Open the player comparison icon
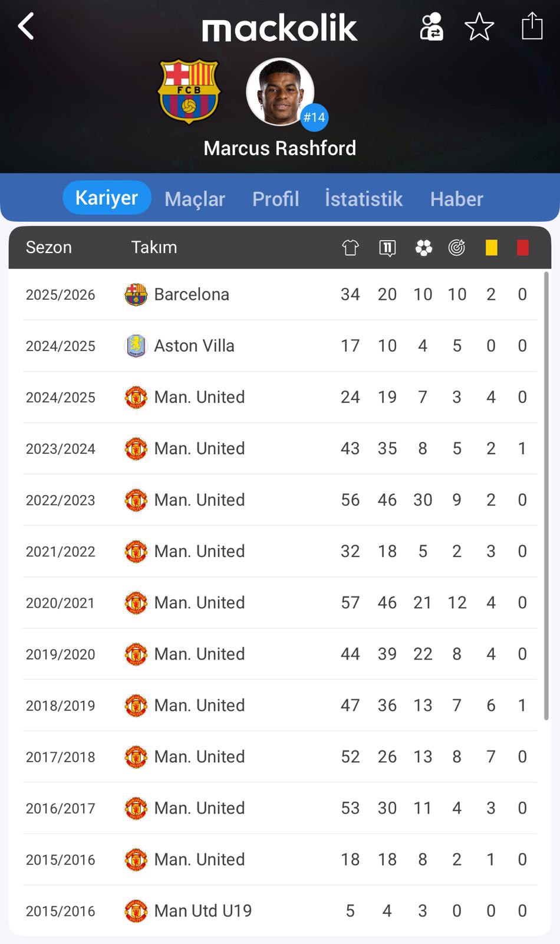The image size is (560, 944). (x=431, y=27)
